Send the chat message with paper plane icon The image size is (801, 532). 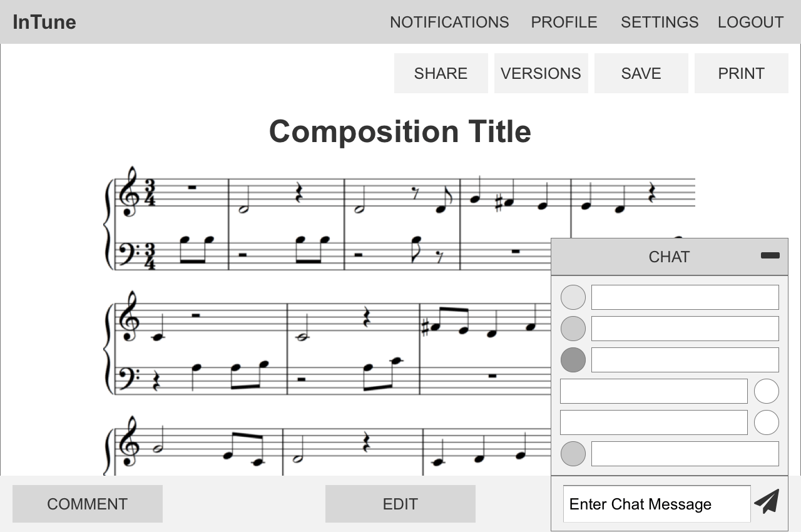pos(767,502)
